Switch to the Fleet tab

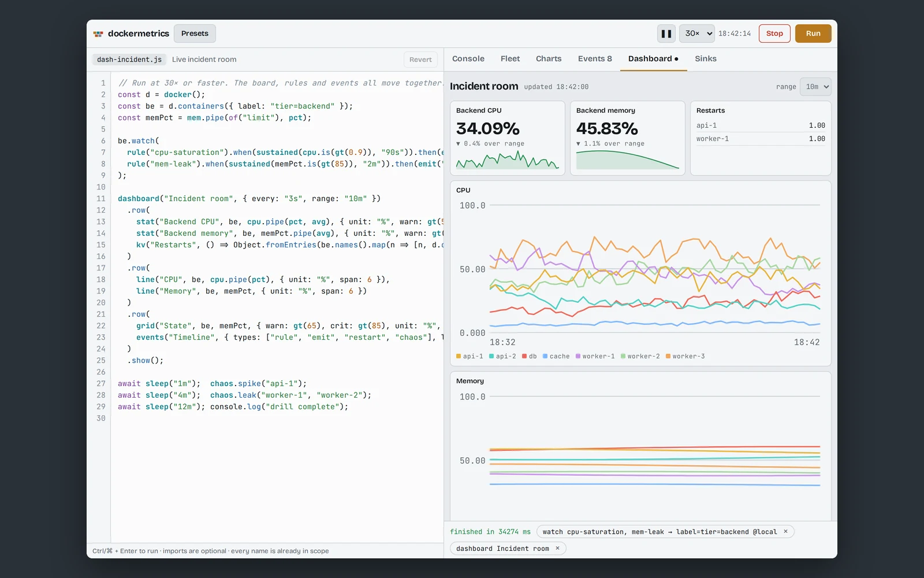pyautogui.click(x=510, y=59)
